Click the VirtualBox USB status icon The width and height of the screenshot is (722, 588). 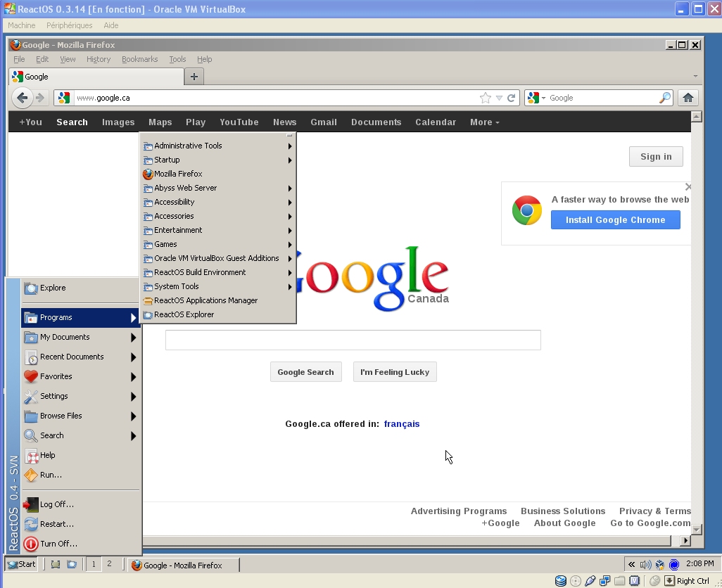click(590, 581)
